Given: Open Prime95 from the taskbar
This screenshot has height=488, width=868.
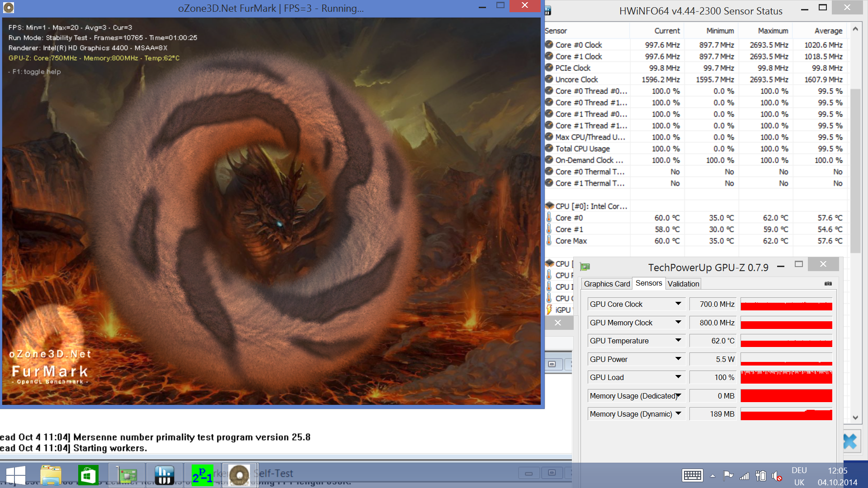Looking at the screenshot, I should 202,475.
